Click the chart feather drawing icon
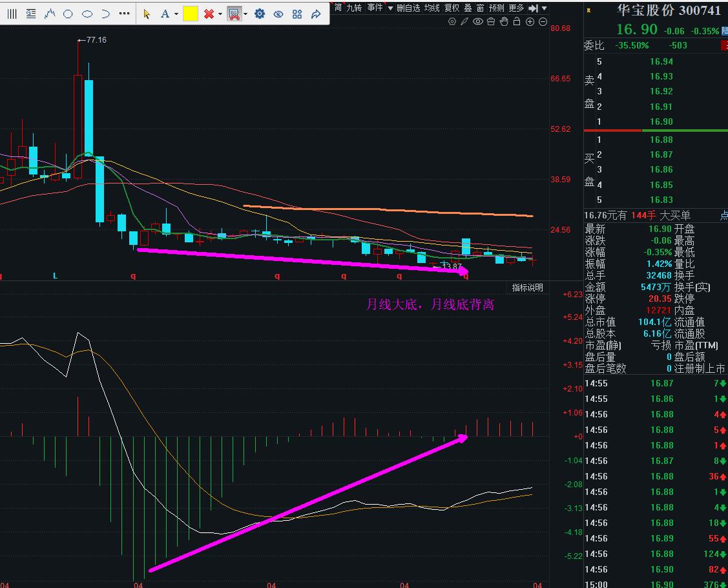This screenshot has width=728, height=588. 464,21
